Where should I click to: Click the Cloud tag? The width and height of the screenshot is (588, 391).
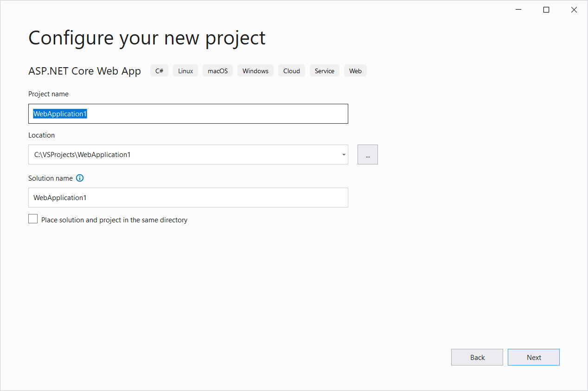292,71
